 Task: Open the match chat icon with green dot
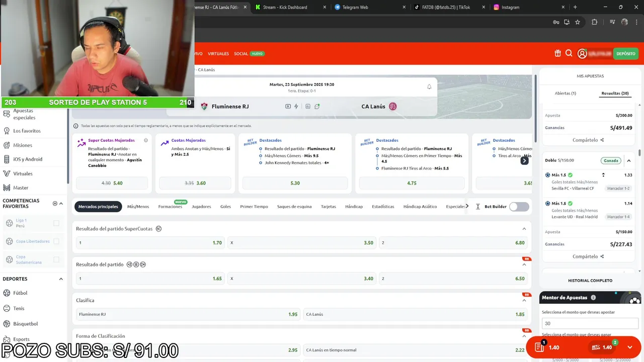coord(317,107)
